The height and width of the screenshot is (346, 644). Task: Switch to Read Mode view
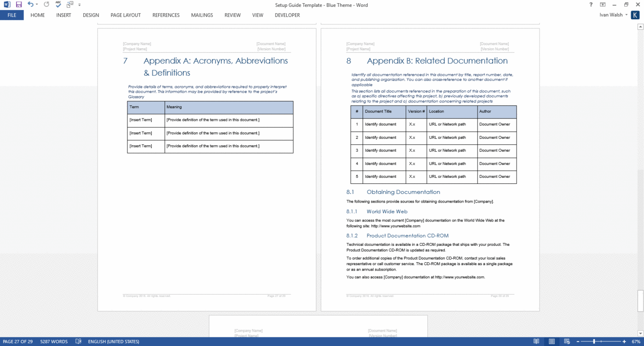coord(536,342)
